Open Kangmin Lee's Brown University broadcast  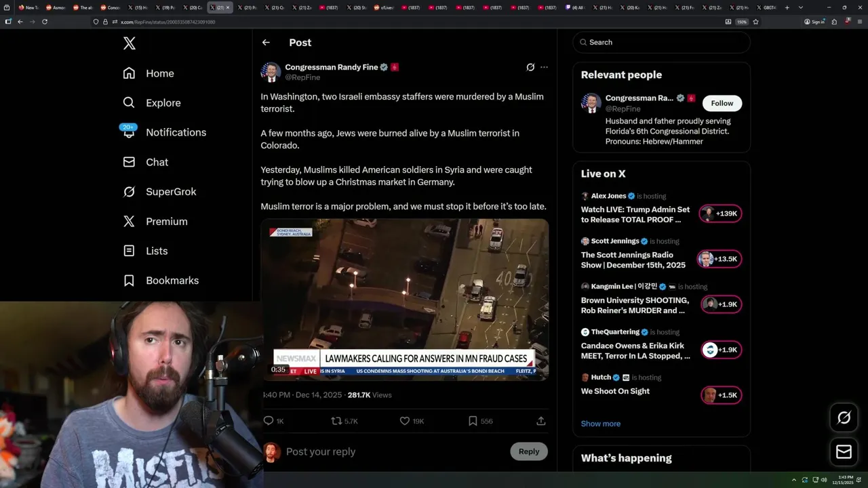(635, 305)
